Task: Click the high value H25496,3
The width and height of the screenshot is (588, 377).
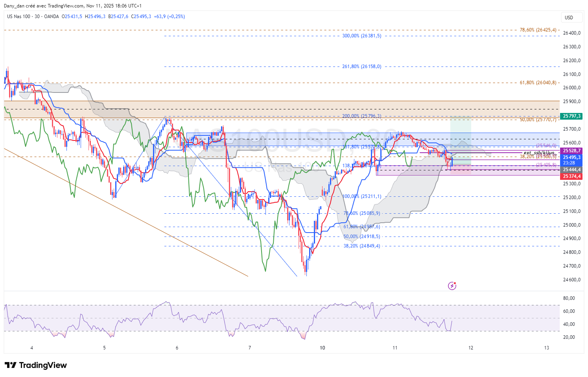Action: point(95,17)
